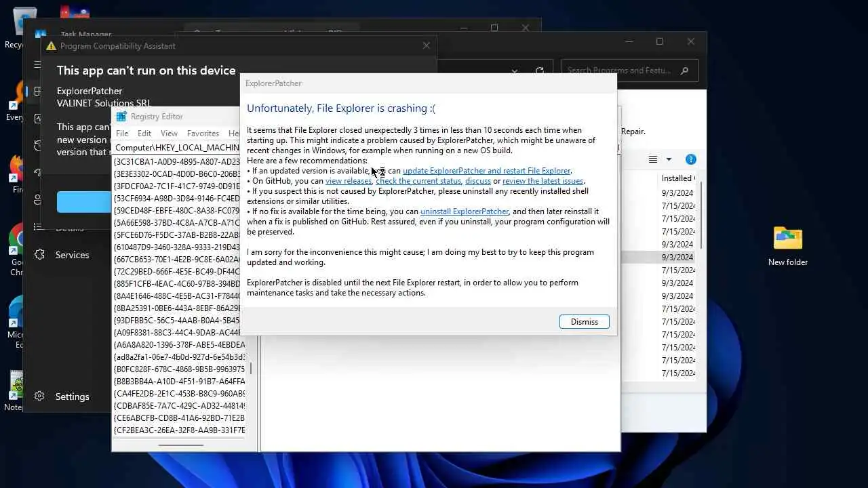
Task: Select registry key {93DFBB5C-56C5-4AAB
Action: (x=177, y=321)
